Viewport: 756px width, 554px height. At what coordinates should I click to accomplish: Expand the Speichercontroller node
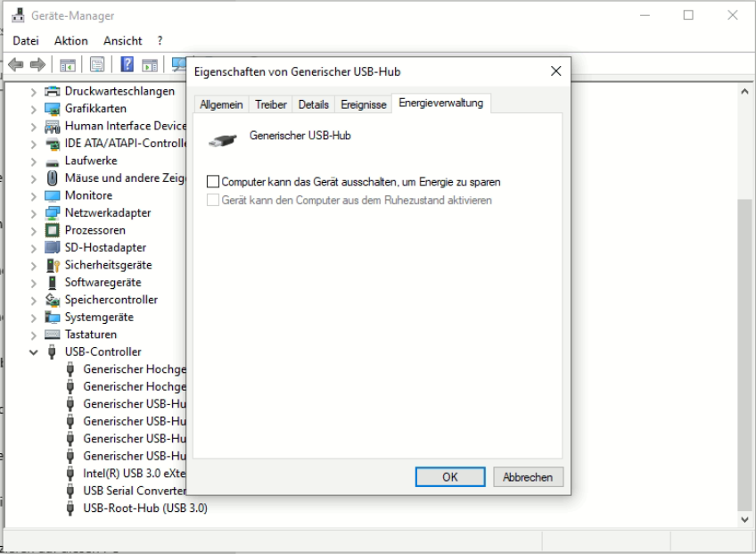click(33, 300)
